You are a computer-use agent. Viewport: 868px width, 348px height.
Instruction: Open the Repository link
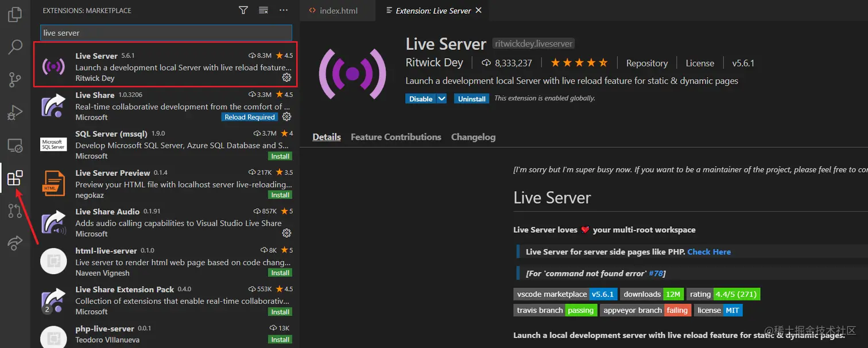(647, 63)
